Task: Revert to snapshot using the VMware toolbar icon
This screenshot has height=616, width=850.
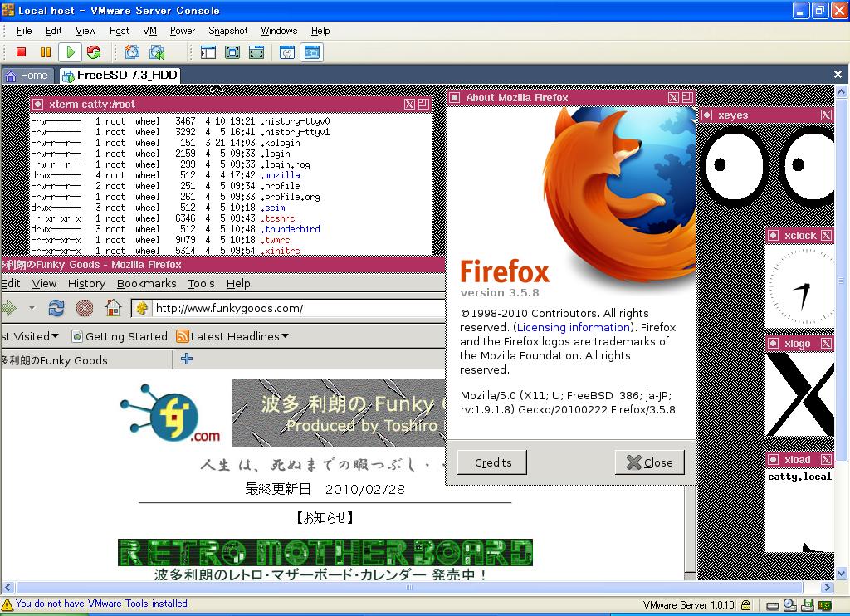Action: (x=157, y=52)
